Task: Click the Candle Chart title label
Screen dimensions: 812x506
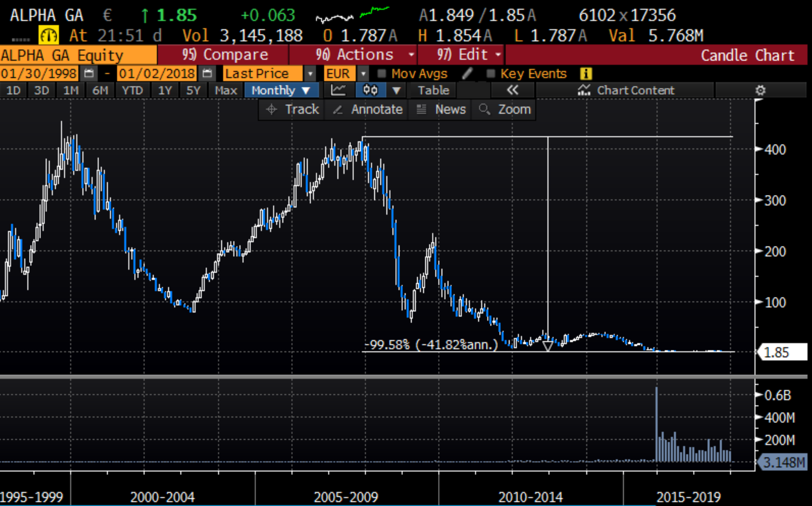Action: pos(748,55)
